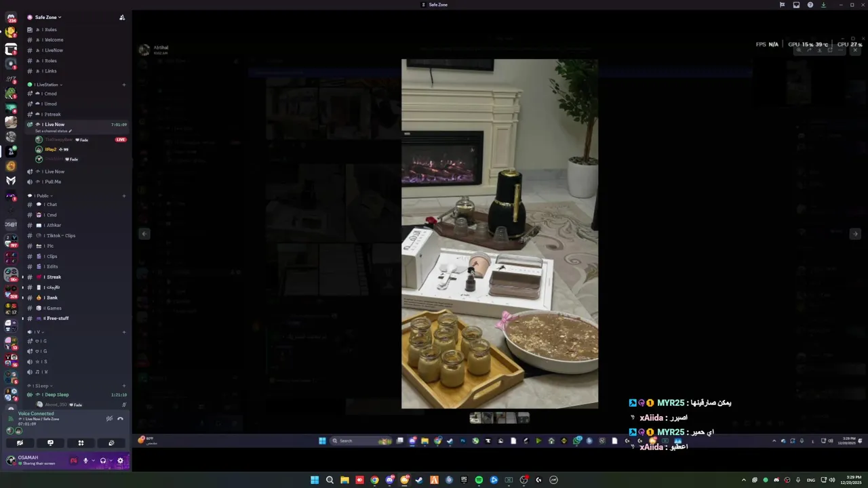The image size is (868, 488).
Task: Disconnect from voice with hang-up icon
Action: click(120, 418)
